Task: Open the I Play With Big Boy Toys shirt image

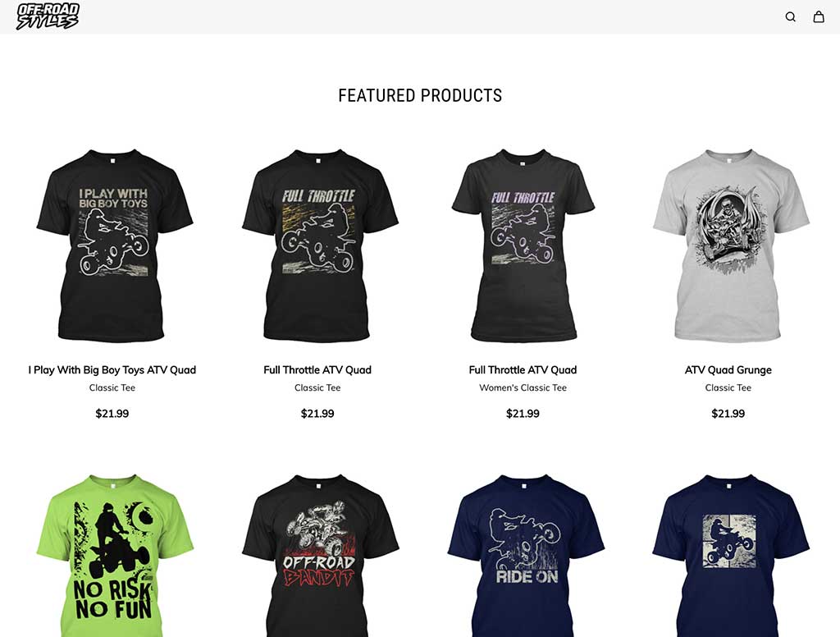Action: (x=112, y=245)
